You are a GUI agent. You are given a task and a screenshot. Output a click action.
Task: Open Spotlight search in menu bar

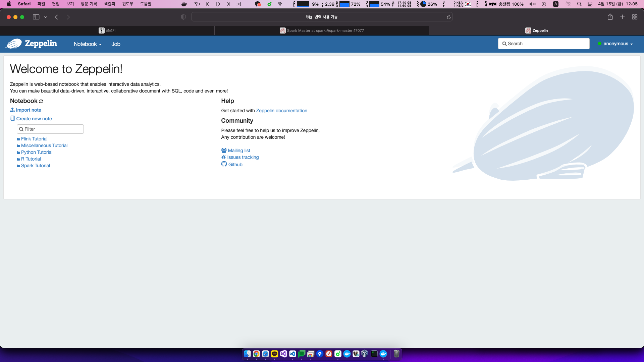click(x=579, y=4)
